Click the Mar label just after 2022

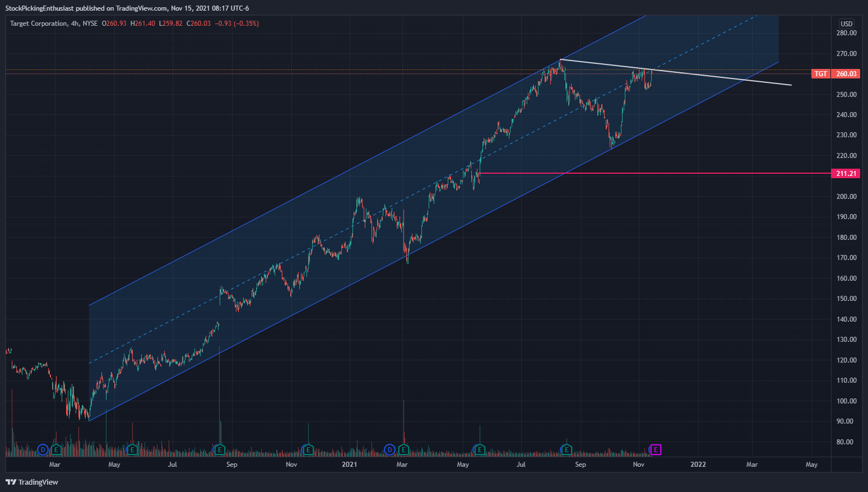[752, 465]
